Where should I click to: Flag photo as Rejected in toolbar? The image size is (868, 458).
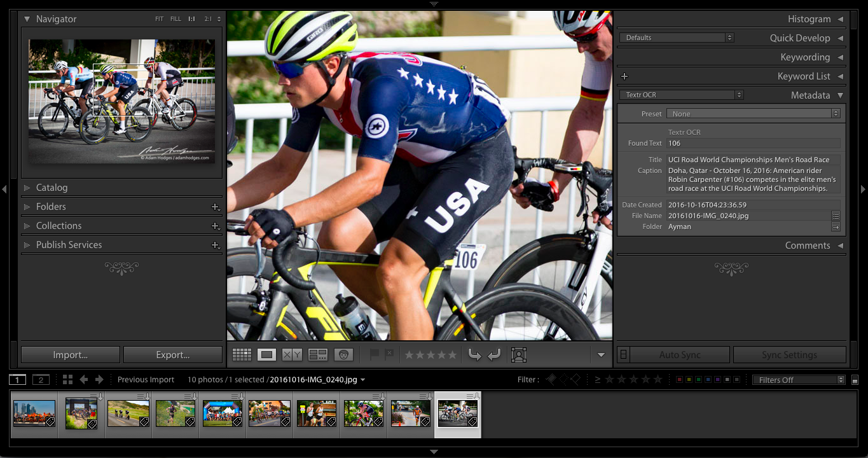[x=389, y=354]
